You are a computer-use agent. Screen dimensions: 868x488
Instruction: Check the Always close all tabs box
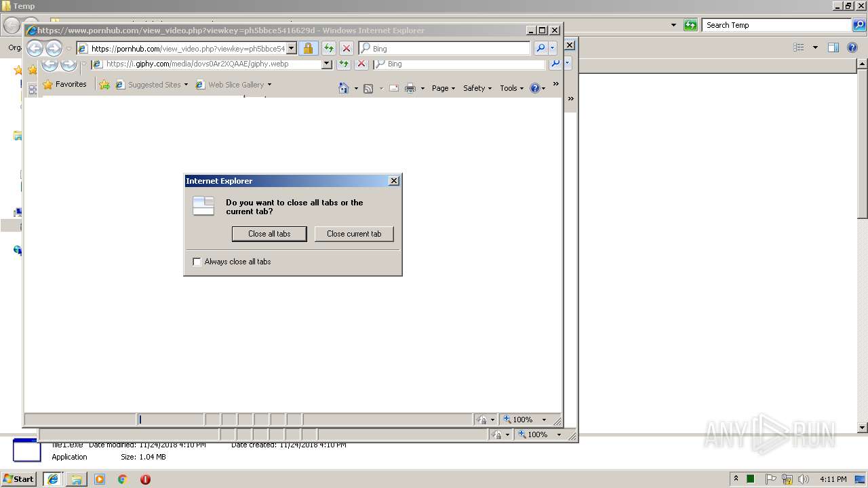coord(197,262)
